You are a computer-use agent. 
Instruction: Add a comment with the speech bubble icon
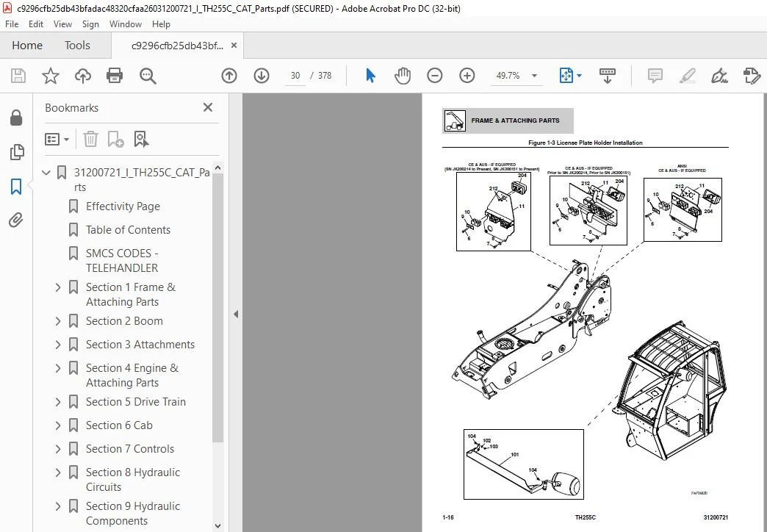pyautogui.click(x=655, y=76)
